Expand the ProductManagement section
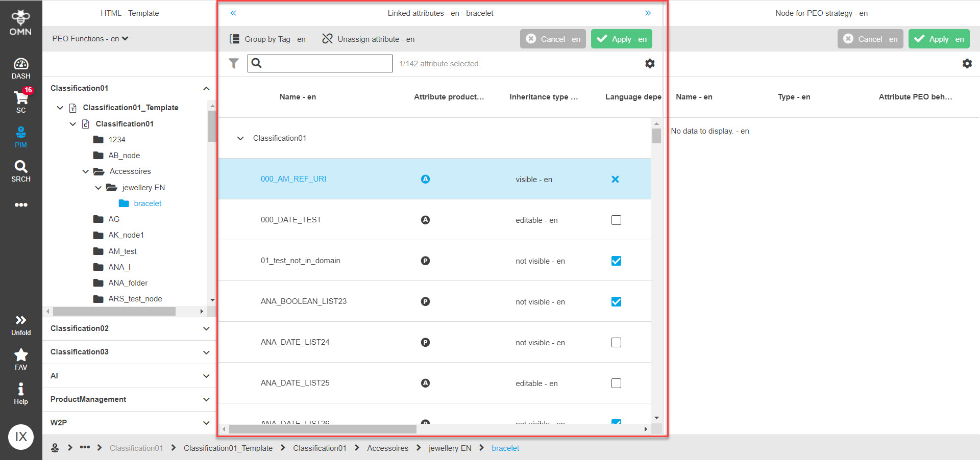 (x=206, y=399)
